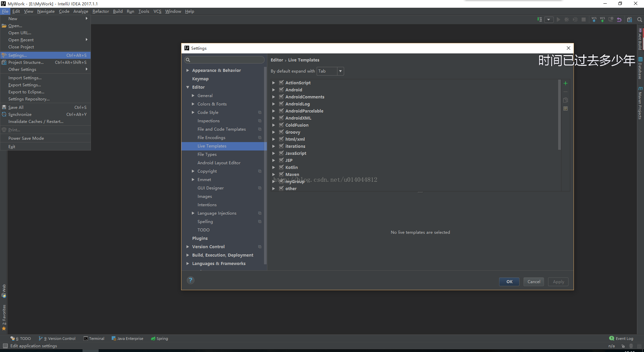
Task: Click the Run with Coverage icon
Action: [x=575, y=19]
